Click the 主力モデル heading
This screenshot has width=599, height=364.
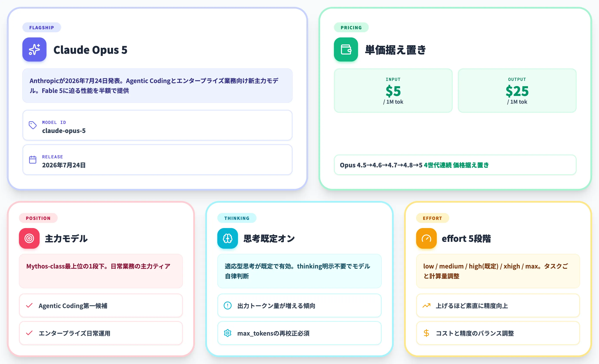click(x=66, y=238)
